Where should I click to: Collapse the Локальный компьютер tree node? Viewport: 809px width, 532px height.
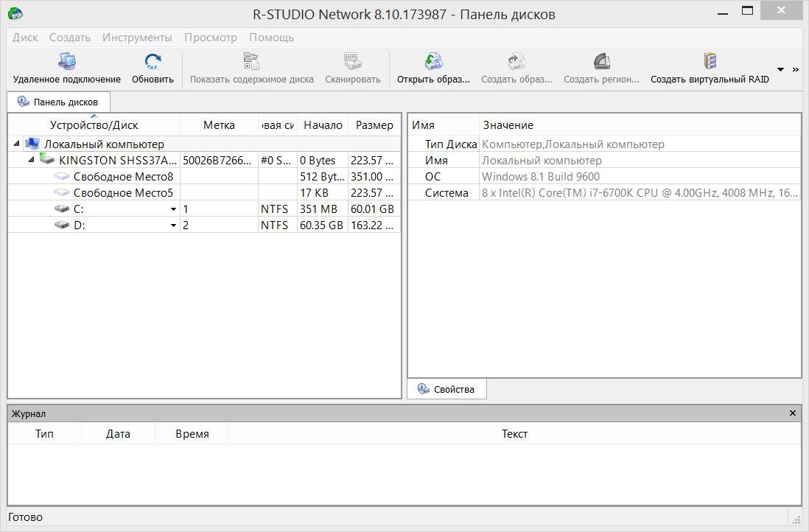17,144
